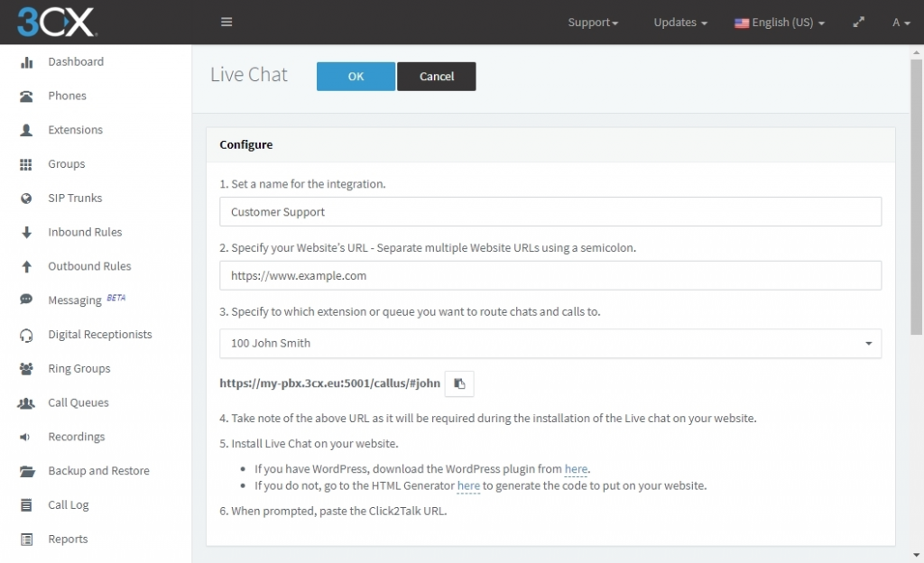Click the hamburger menu icon in header
The width and height of the screenshot is (924, 563).
(x=226, y=22)
